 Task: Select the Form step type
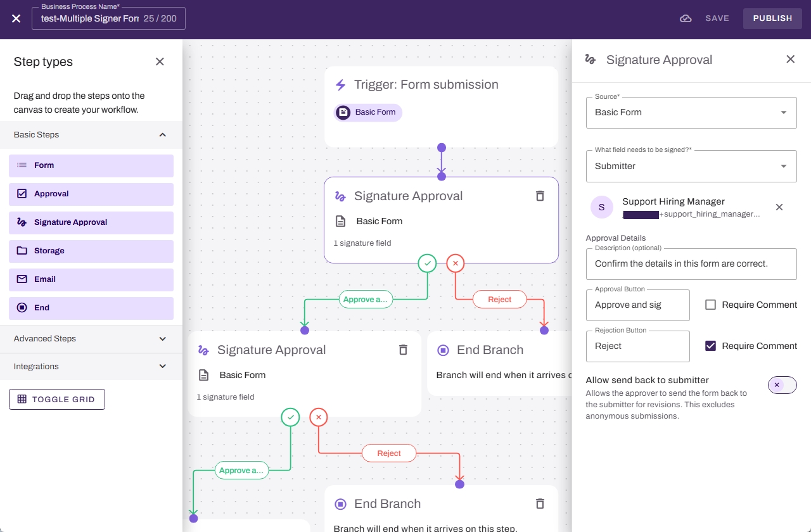91,165
